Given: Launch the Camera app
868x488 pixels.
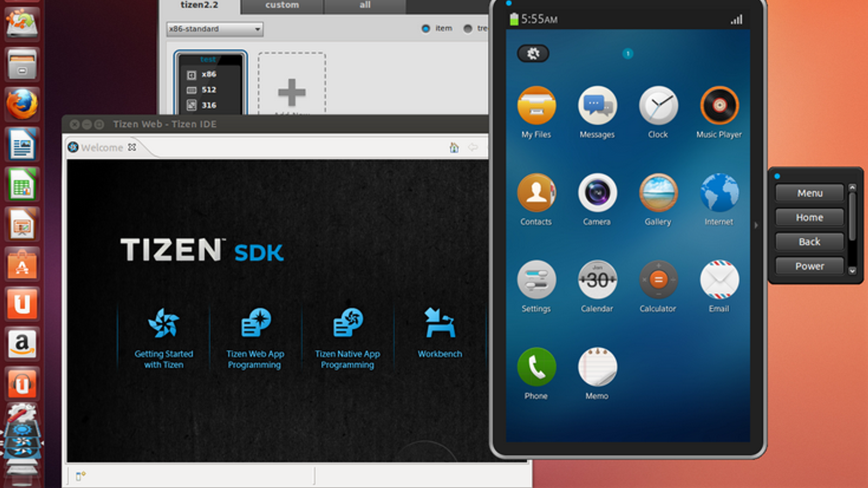Looking at the screenshot, I should click(597, 193).
